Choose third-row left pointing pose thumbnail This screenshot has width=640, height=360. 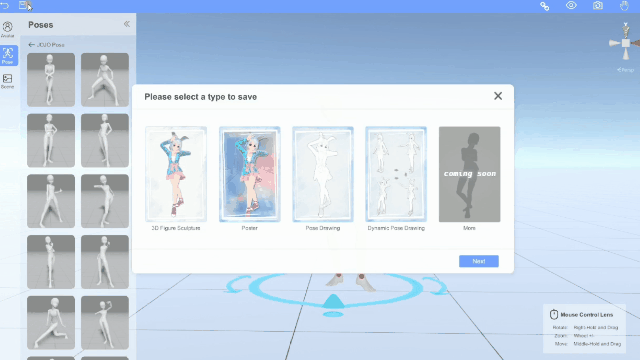[51, 201]
